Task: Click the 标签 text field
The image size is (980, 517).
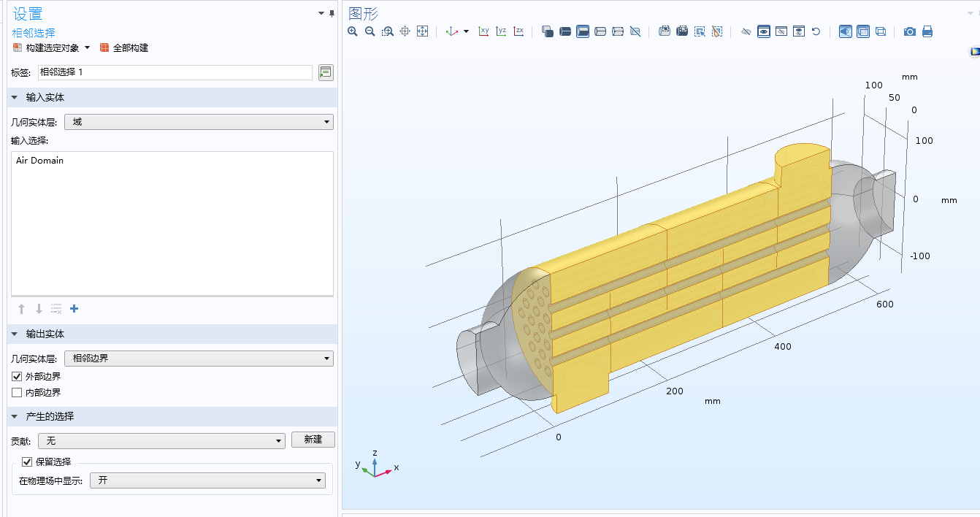Action: [175, 72]
